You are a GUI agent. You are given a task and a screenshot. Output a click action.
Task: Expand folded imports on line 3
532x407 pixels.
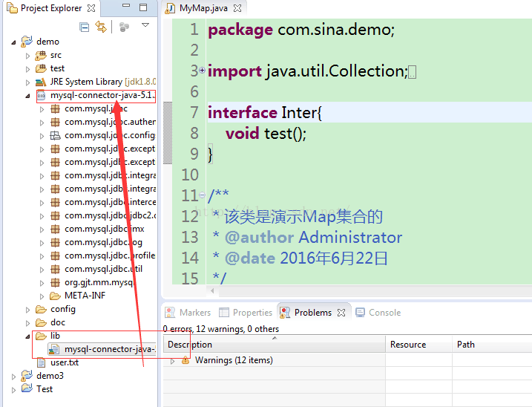point(203,71)
